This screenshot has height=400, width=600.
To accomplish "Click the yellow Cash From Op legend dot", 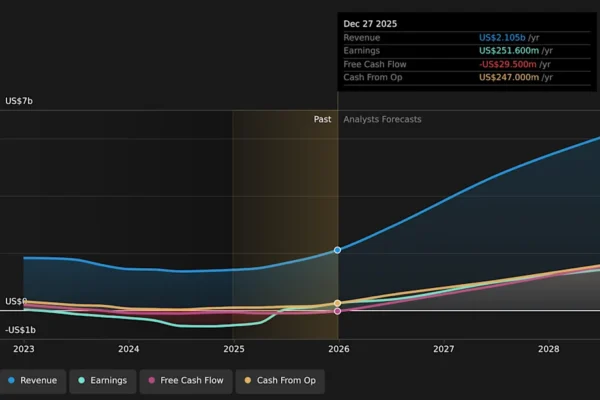I will (x=247, y=380).
